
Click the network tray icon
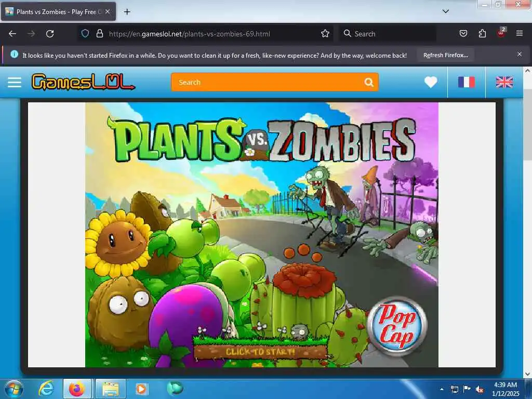[x=454, y=390]
